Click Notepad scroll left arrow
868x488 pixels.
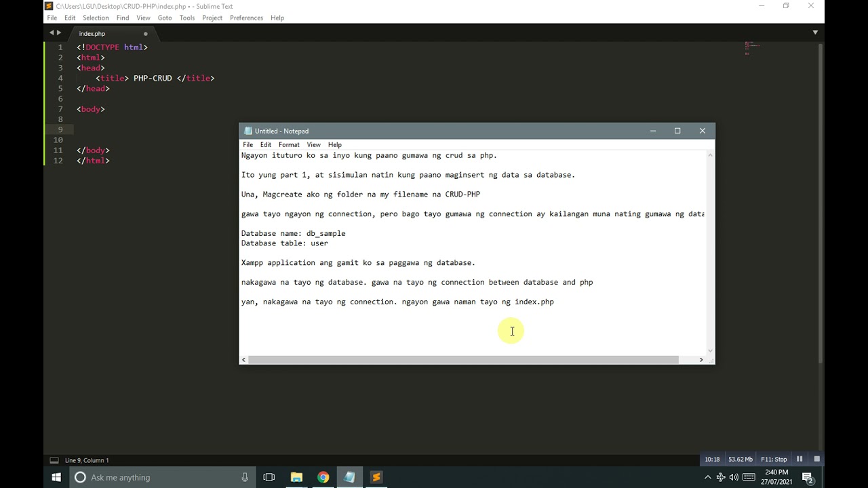[243, 360]
